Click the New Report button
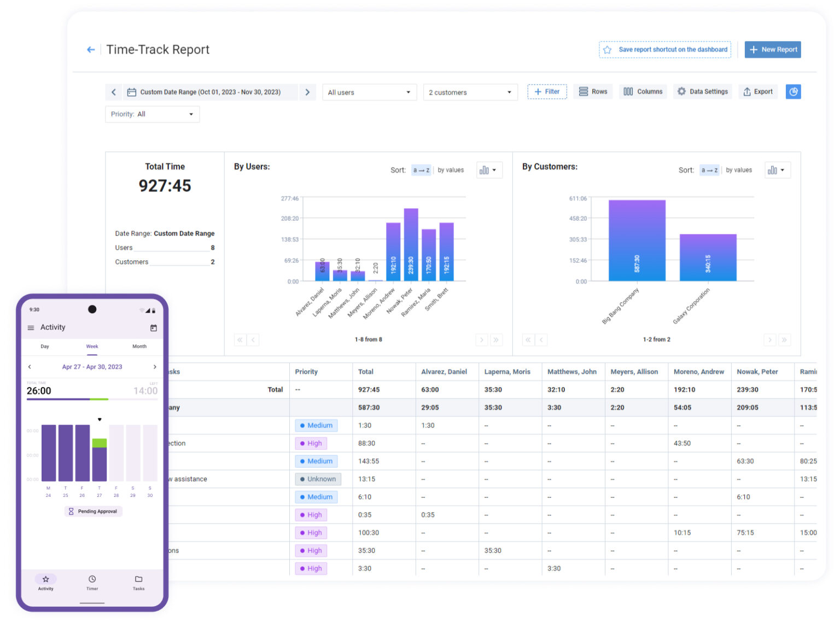Screen dimensions: 840x621 pos(772,50)
